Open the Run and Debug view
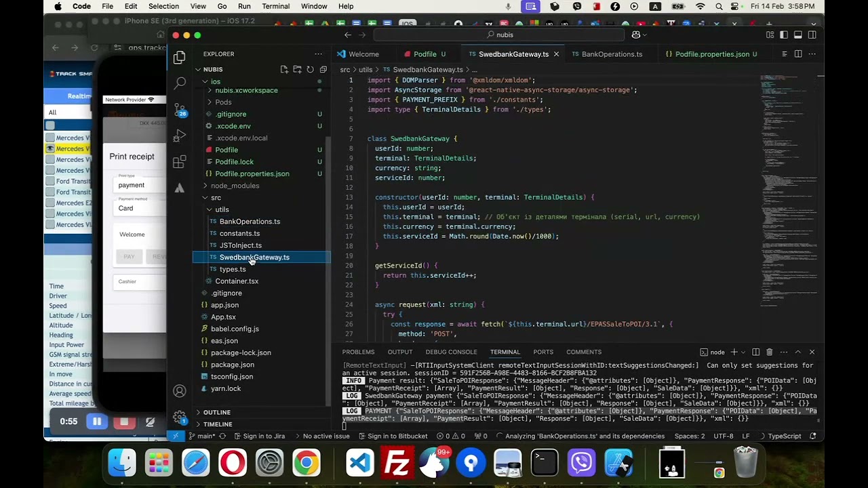 (x=180, y=136)
